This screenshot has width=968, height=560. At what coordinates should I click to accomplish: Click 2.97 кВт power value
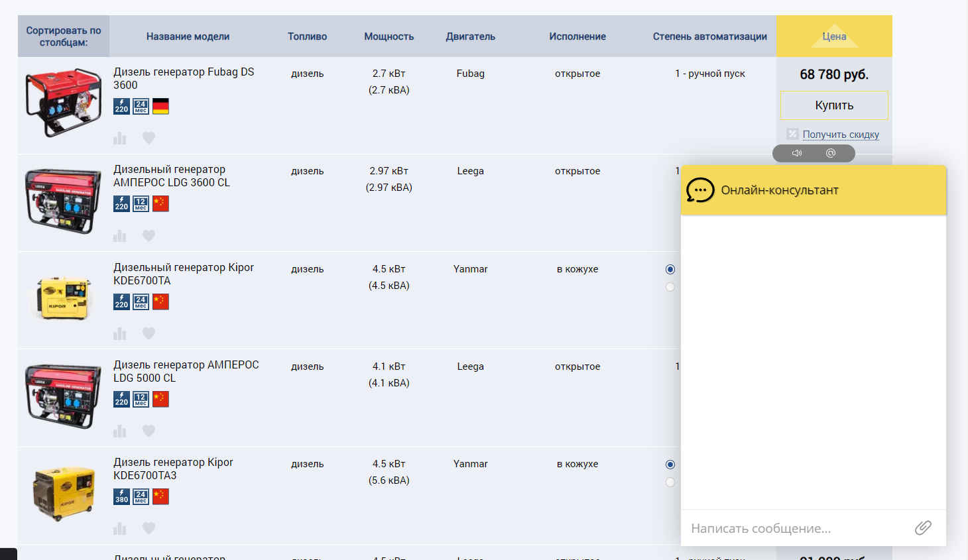389,171
